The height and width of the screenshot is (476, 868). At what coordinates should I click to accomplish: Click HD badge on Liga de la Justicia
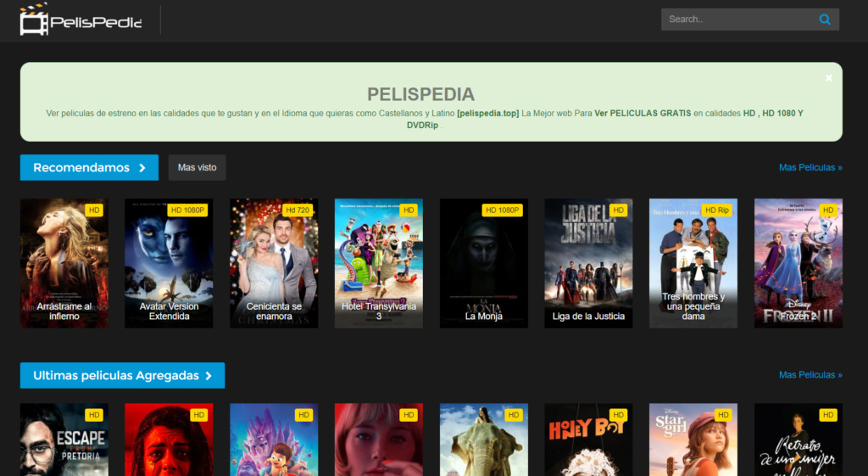(x=618, y=210)
